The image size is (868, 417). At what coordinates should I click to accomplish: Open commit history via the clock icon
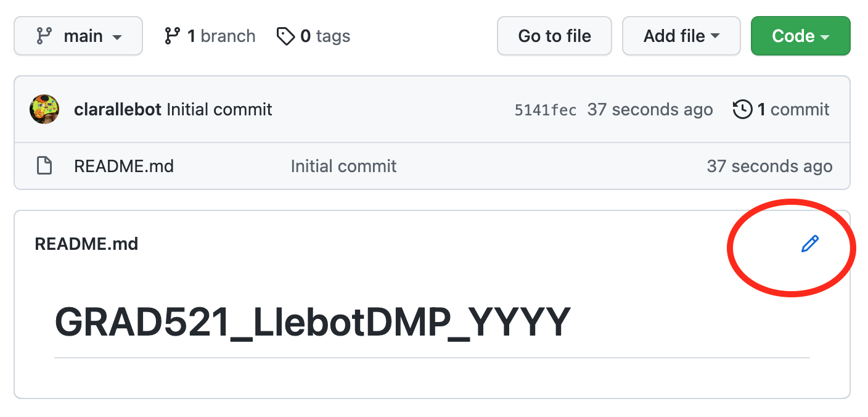coord(743,109)
